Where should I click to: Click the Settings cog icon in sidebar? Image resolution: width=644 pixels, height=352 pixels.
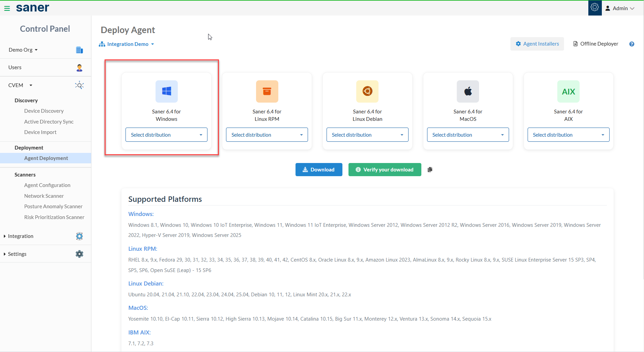point(80,254)
